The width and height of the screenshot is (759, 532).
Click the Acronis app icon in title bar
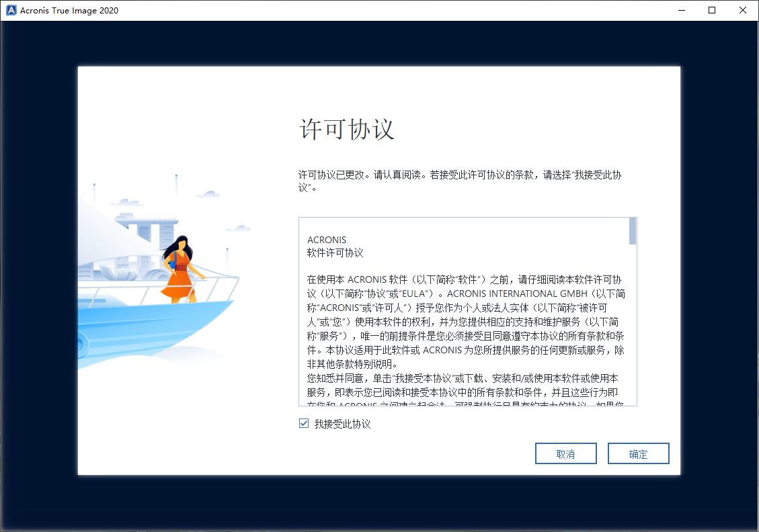(x=11, y=10)
